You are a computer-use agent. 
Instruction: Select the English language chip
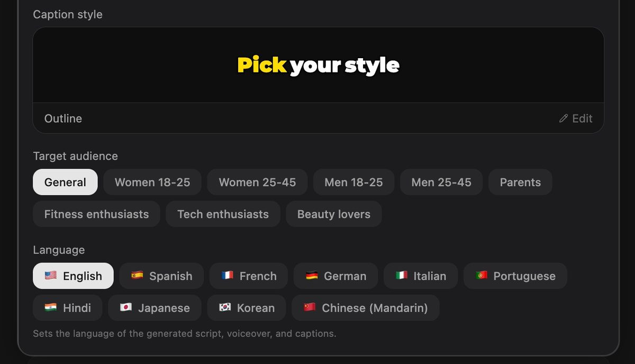(73, 276)
